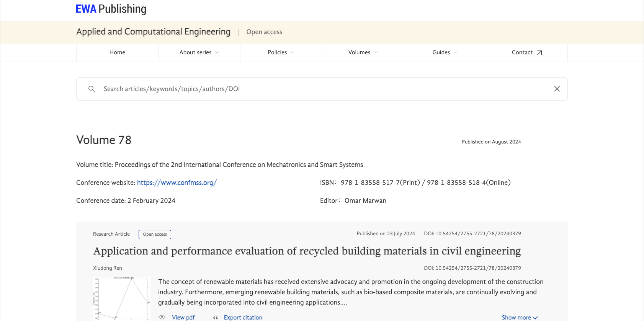This screenshot has width=644, height=321.
Task: Open the Guides dropdown menu
Action: tap(445, 52)
